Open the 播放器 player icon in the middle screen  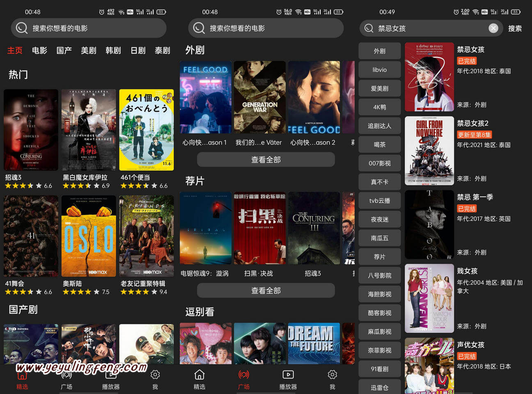point(288,375)
